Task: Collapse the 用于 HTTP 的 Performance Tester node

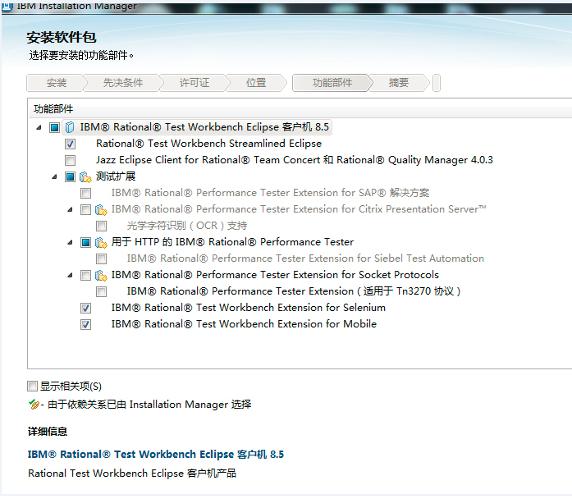Action: point(70,243)
